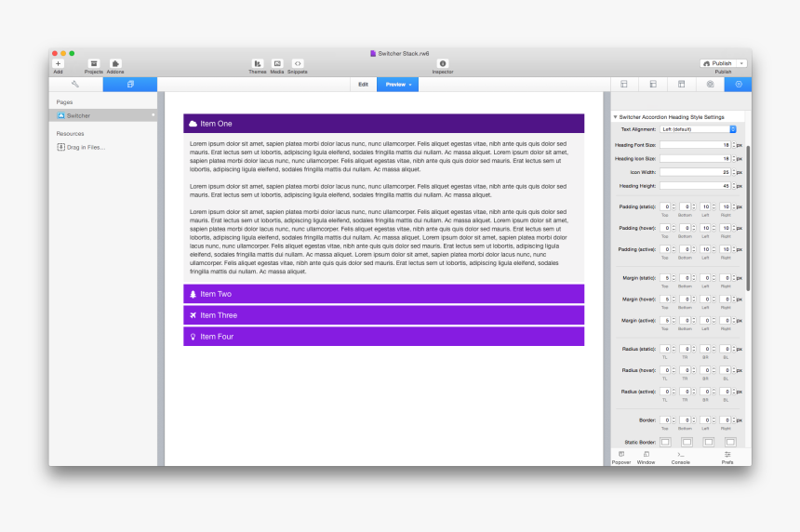Click the Radius (static) TL field
This screenshot has width=800, height=532.
pyautogui.click(x=665, y=349)
